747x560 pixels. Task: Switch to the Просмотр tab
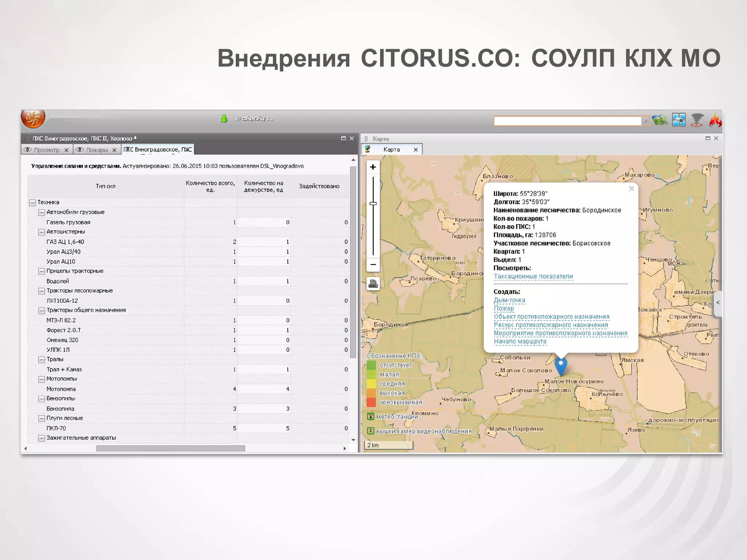pos(46,150)
